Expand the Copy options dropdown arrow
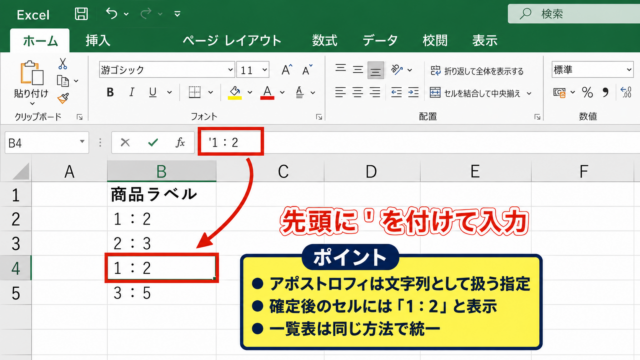The width and height of the screenshot is (640, 360). click(x=76, y=81)
